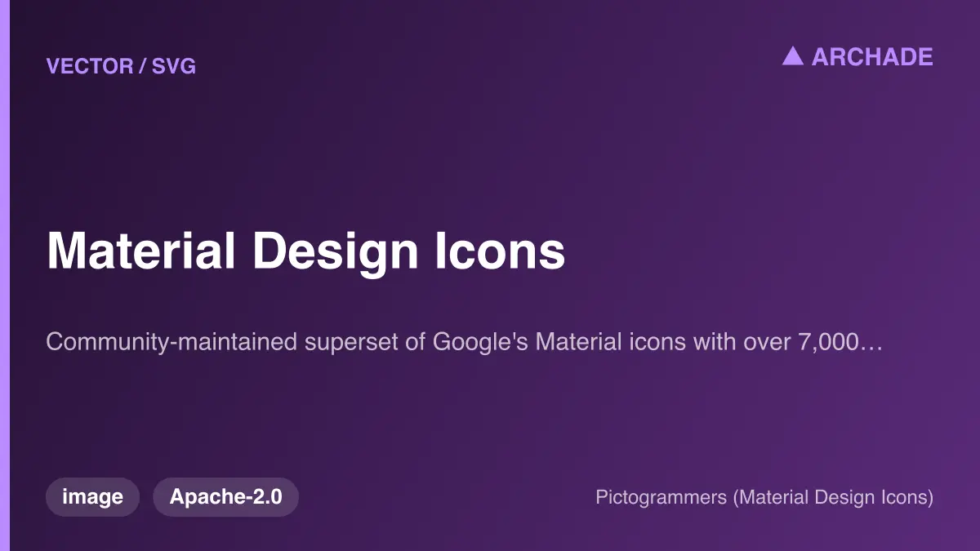Click the image tag pill
Image resolution: width=980 pixels, height=551 pixels.
pyautogui.click(x=93, y=497)
